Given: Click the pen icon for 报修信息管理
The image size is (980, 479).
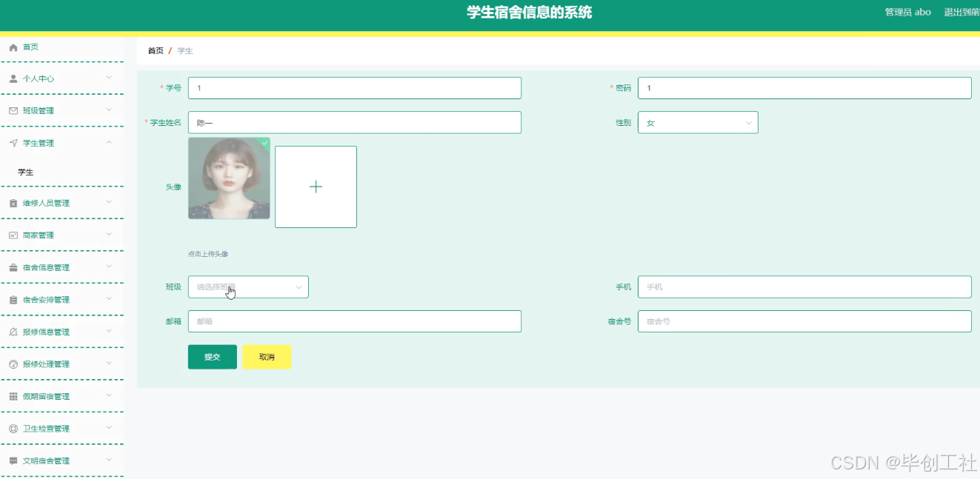Looking at the screenshot, I should pos(12,332).
